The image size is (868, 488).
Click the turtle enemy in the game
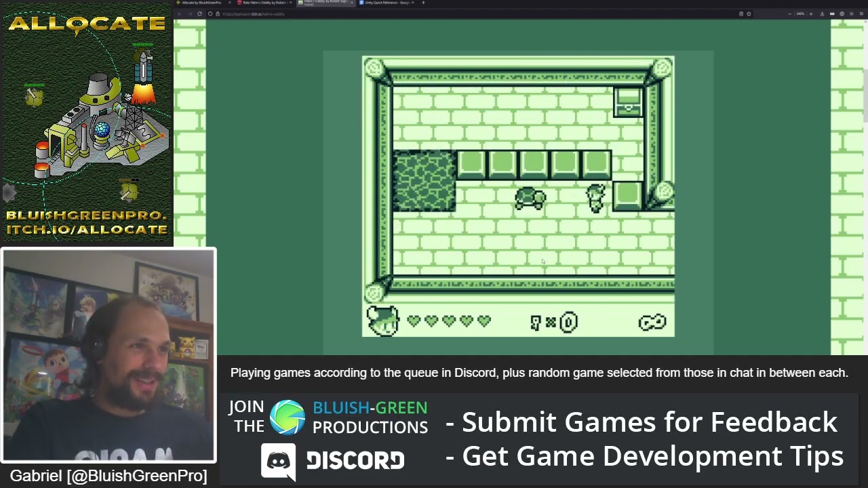[530, 198]
